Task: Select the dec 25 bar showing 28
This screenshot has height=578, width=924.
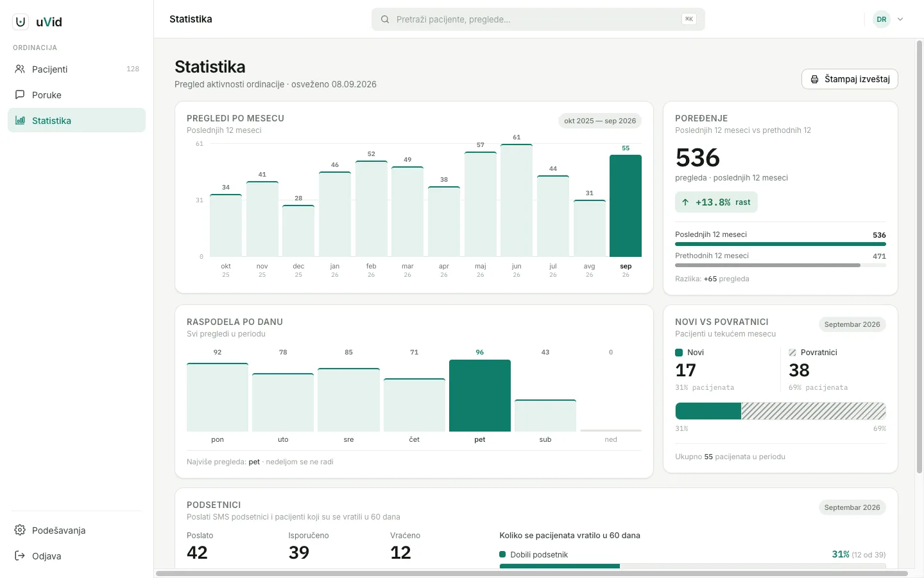Action: (x=298, y=231)
